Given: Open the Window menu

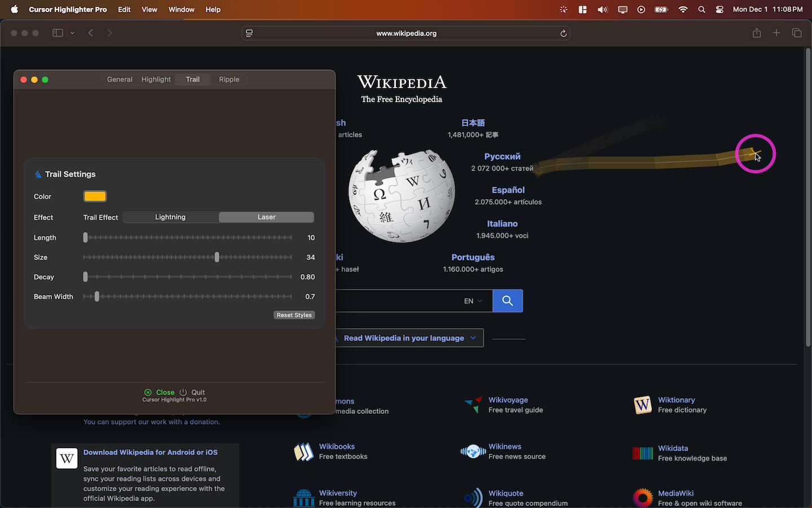Looking at the screenshot, I should click(182, 9).
